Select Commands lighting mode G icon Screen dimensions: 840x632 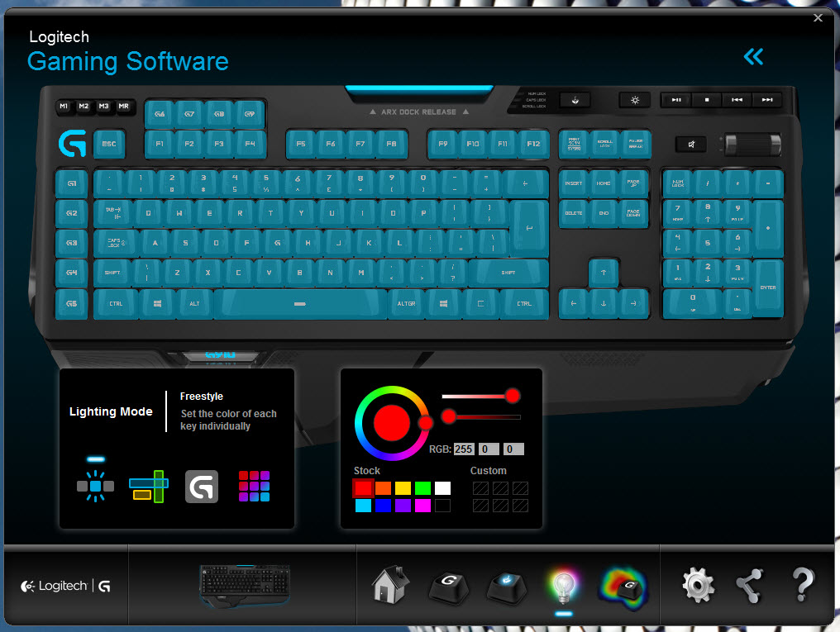pos(202,487)
